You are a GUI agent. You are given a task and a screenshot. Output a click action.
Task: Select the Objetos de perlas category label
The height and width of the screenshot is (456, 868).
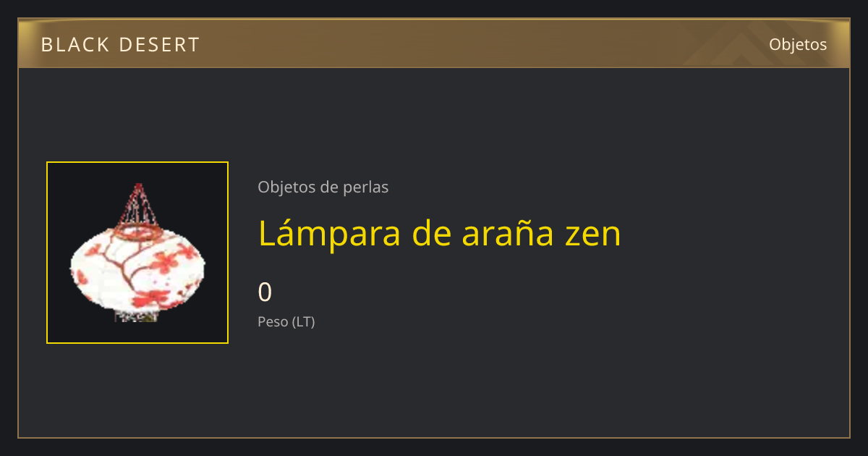323,187
